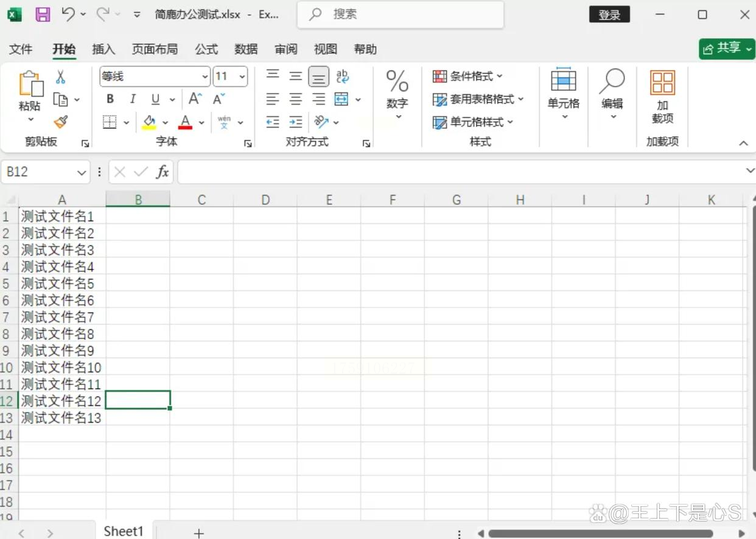Click the Merge and Center icon

click(x=341, y=99)
